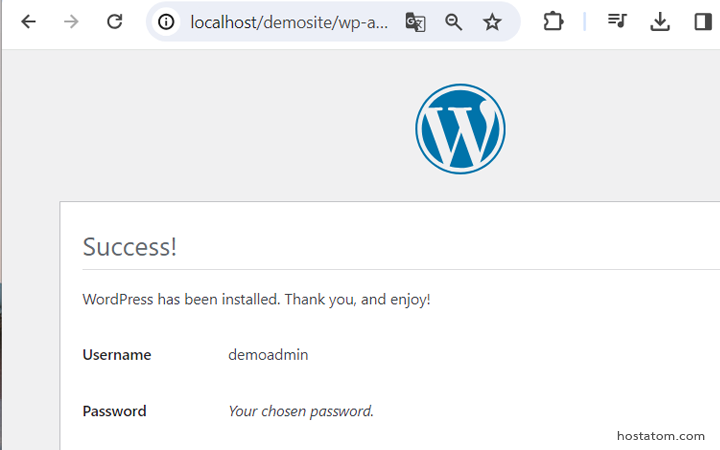This screenshot has height=450, width=720.
Task: Go back to the previous page
Action: point(28,22)
